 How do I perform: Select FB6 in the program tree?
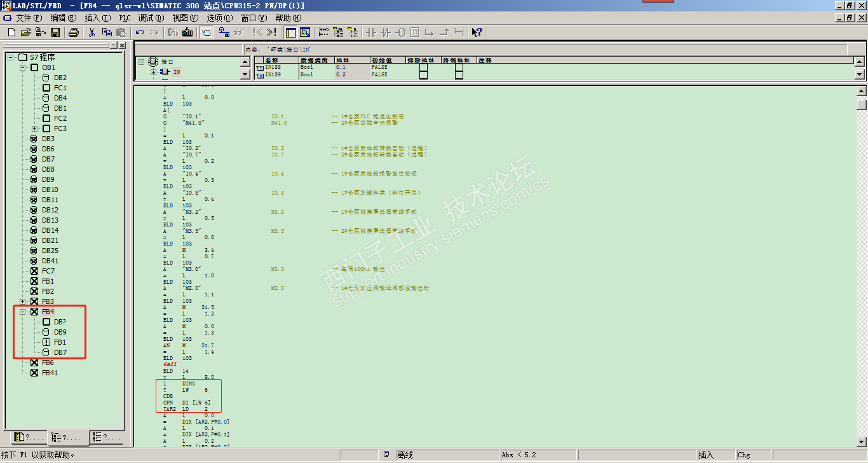pos(48,363)
